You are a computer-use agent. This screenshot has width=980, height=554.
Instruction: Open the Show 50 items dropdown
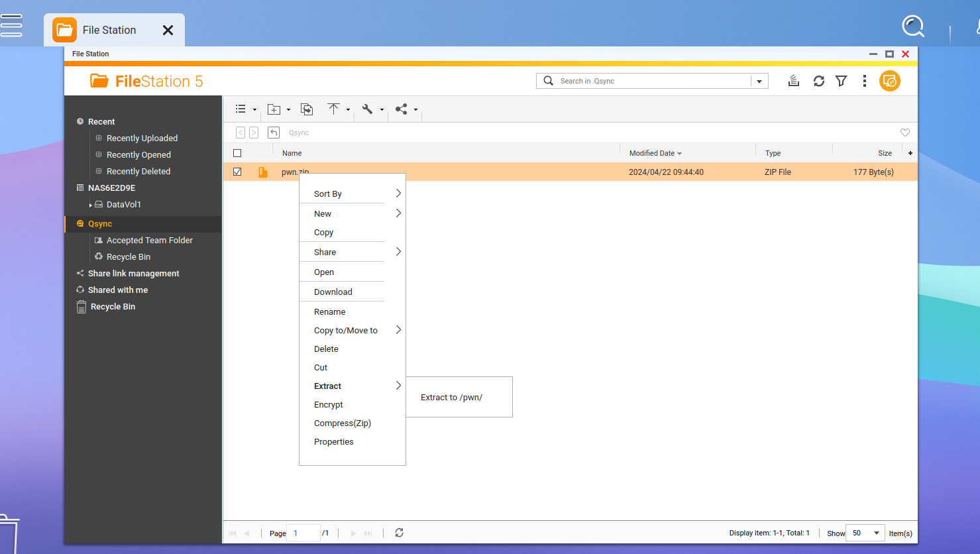(865, 533)
